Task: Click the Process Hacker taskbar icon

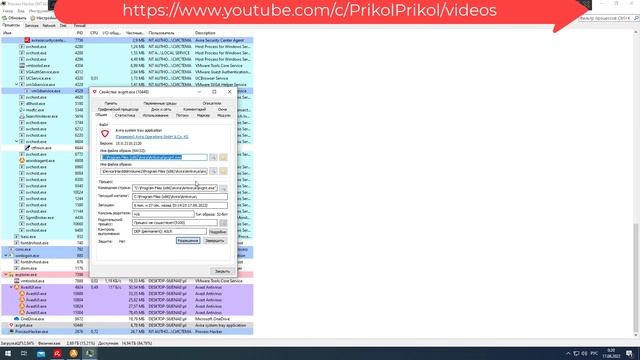Action: pyautogui.click(x=90, y=353)
